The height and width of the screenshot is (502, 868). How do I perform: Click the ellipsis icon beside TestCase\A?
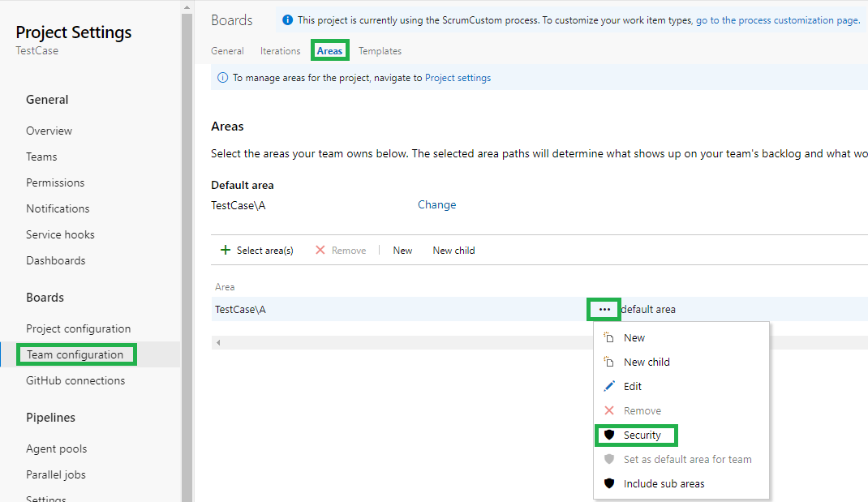click(604, 309)
